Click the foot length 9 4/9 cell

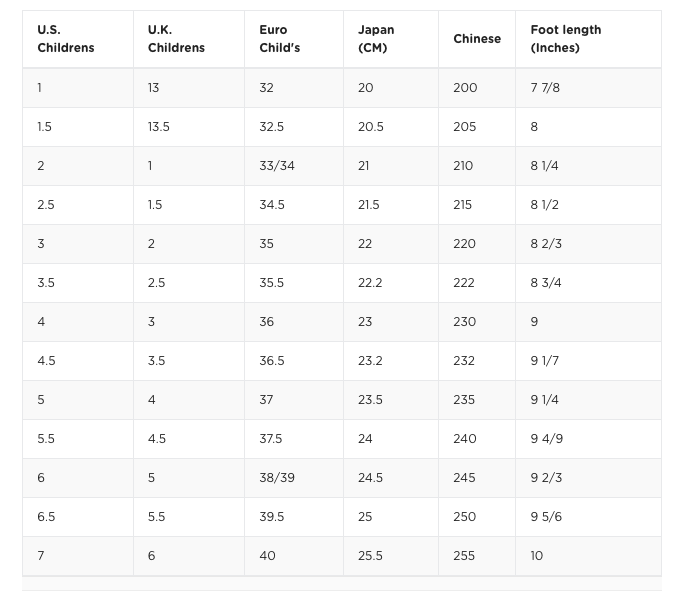(546, 439)
